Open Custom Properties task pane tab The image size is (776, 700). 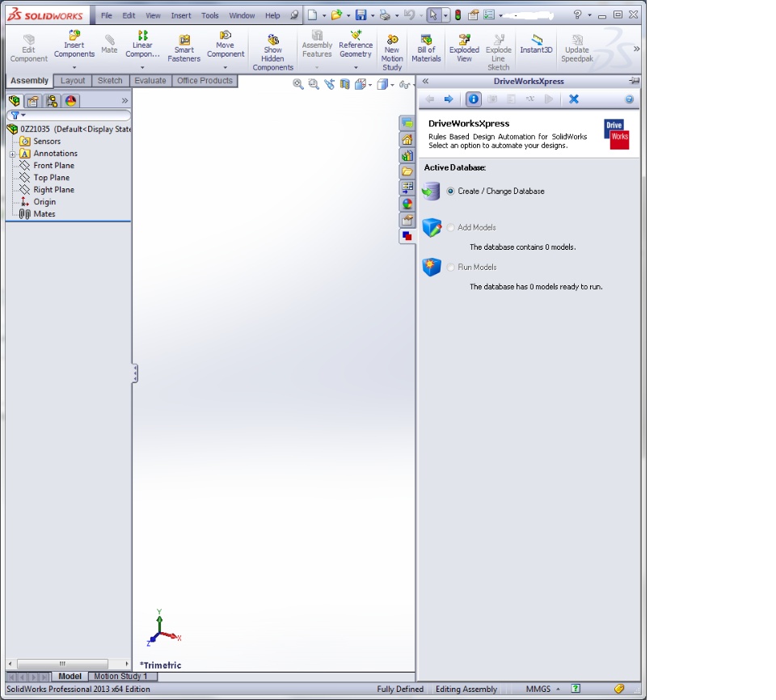(407, 220)
